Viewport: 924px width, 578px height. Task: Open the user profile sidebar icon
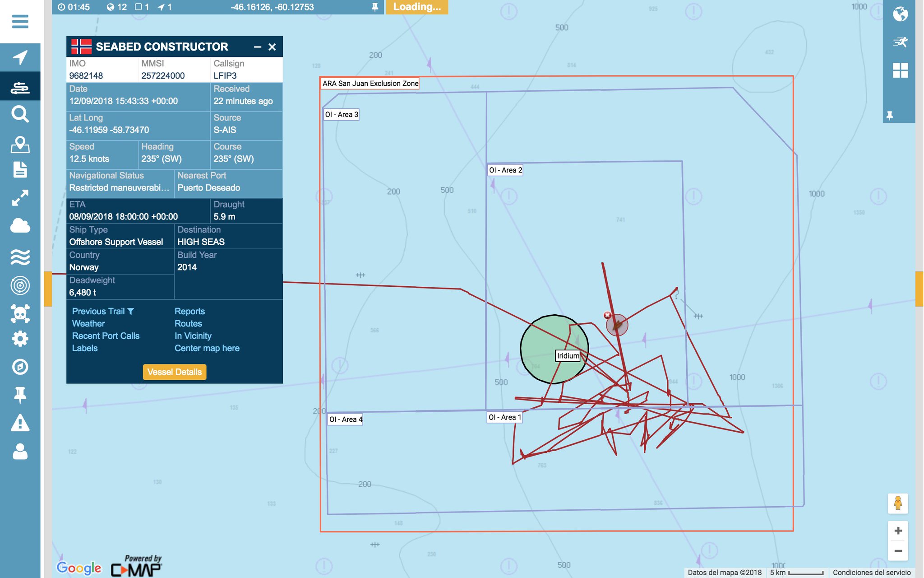[20, 451]
